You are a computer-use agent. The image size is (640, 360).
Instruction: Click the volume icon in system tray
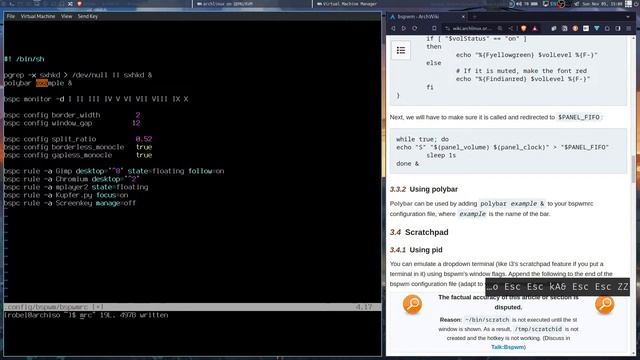click(519, 4)
